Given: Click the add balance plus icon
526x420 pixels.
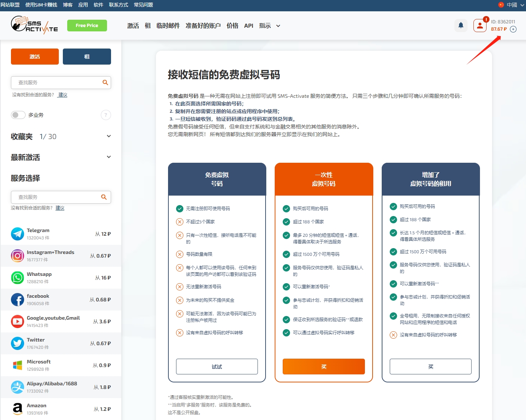Looking at the screenshot, I should (513, 29).
